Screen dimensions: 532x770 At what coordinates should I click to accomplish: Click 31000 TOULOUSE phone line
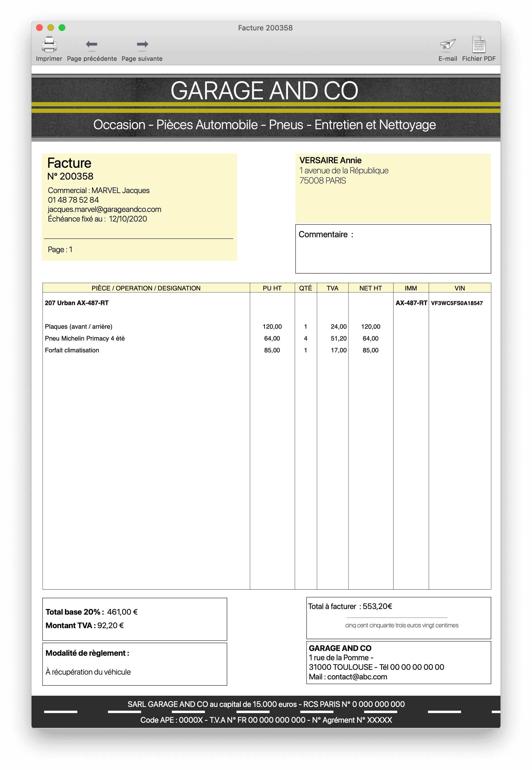coord(376,667)
